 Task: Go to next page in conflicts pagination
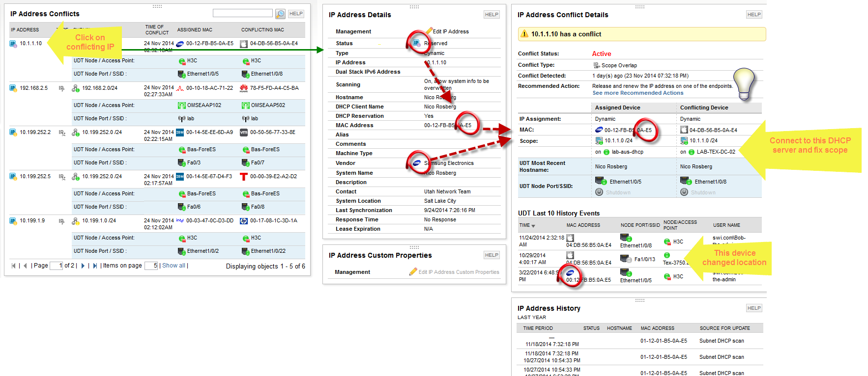[x=83, y=266]
